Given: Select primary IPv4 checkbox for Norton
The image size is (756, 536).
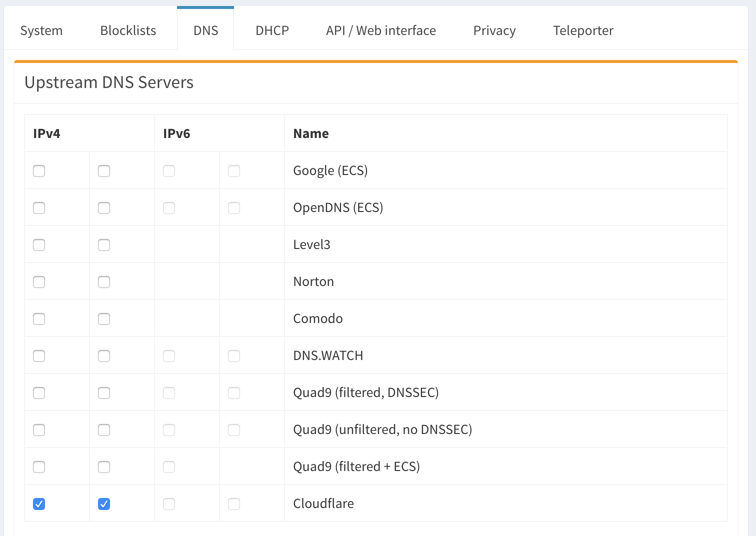Looking at the screenshot, I should (x=39, y=282).
